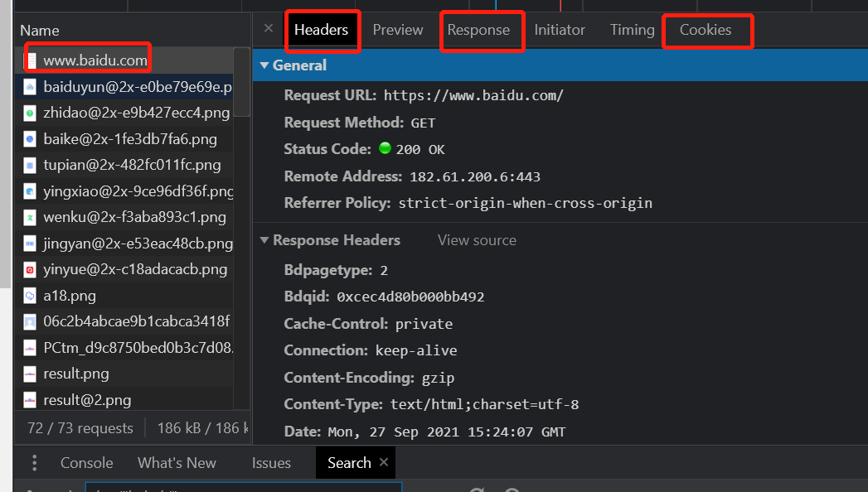This screenshot has width=868, height=492.
Task: Select jingyan@2x-e53eac48cb.png request name
Action: (138, 244)
